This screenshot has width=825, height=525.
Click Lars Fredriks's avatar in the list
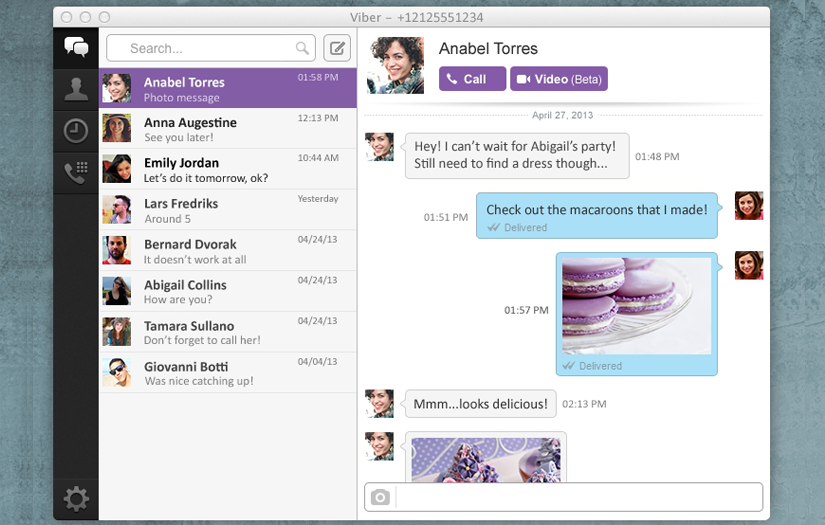tap(116, 209)
